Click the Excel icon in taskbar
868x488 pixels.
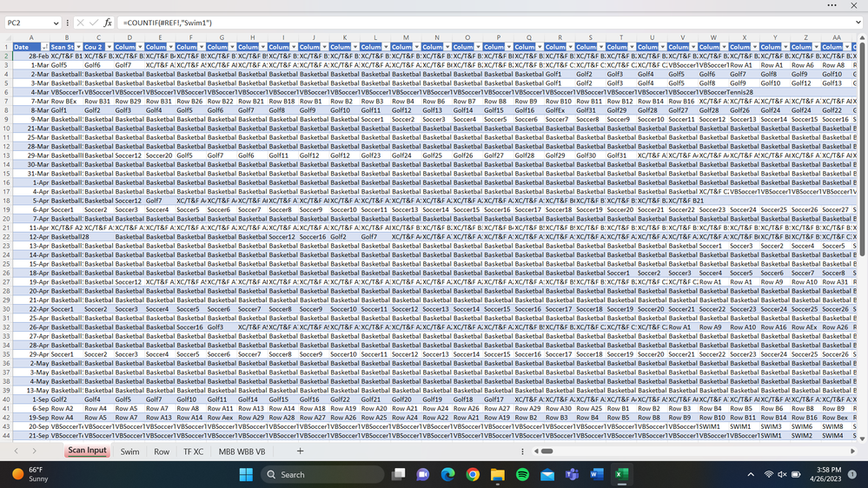pos(621,474)
